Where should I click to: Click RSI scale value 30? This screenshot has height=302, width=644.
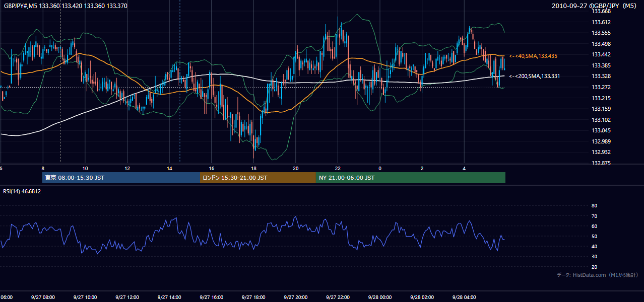tap(594, 257)
